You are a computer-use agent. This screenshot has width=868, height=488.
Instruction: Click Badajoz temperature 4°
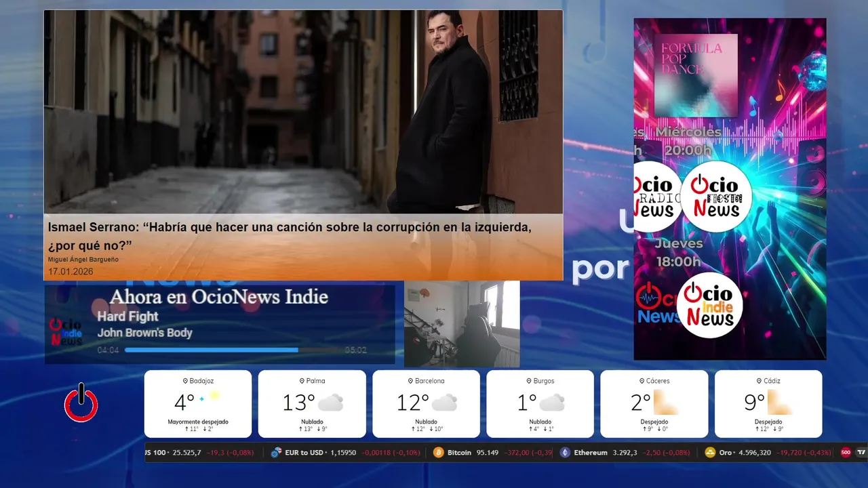184,403
